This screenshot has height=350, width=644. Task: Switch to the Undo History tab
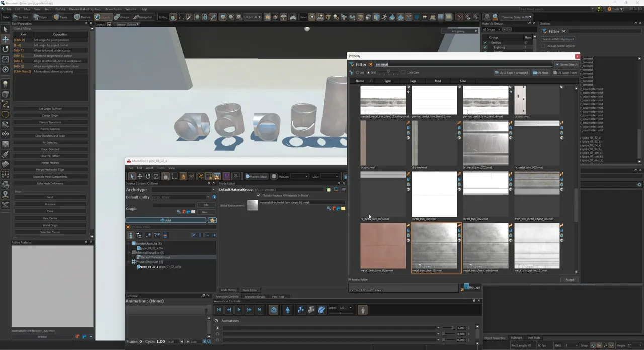[229, 290]
